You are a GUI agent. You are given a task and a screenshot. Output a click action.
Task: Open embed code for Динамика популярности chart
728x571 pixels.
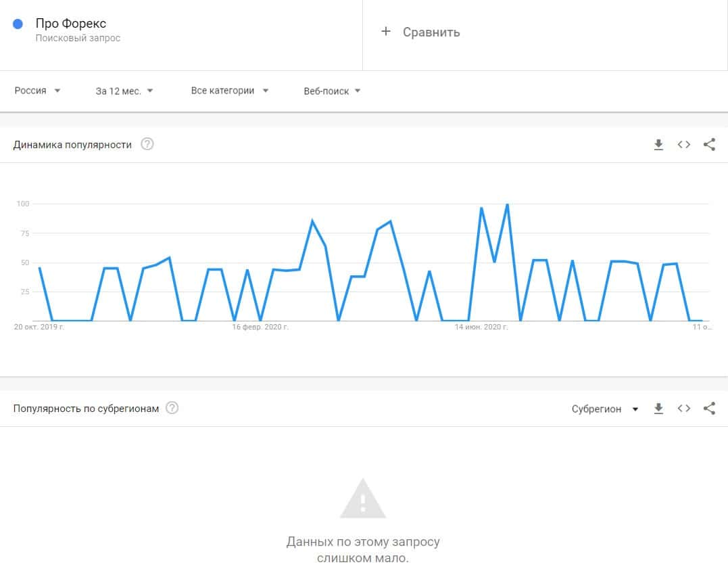coord(684,144)
